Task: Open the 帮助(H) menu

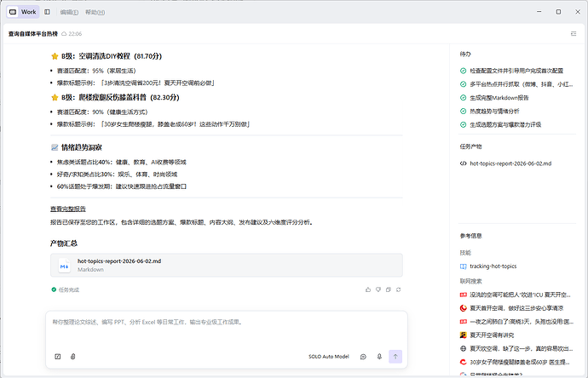Action: pyautogui.click(x=95, y=13)
